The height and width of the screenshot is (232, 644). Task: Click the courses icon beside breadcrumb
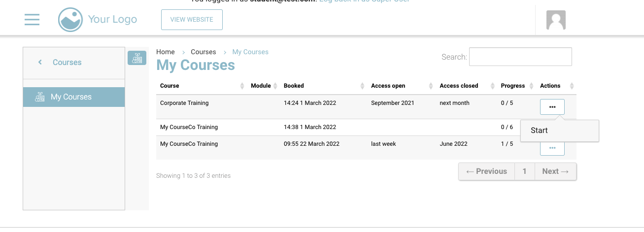pyautogui.click(x=137, y=58)
